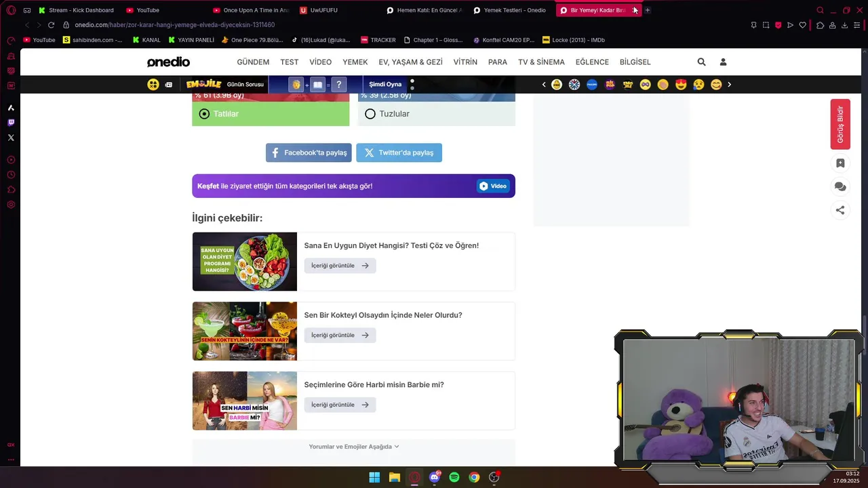Open the browser extensions toolbar icon
Viewport: 868px width, 488px height.
coord(820,25)
